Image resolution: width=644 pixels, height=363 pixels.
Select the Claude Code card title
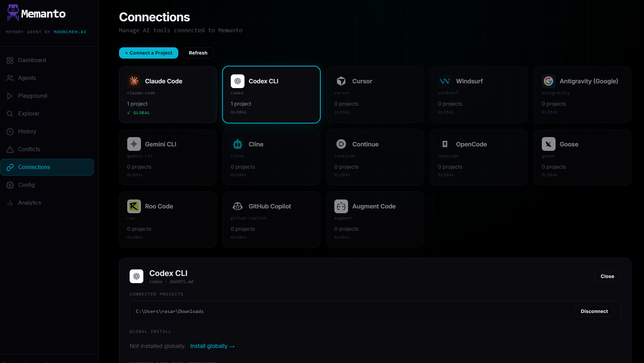(x=164, y=81)
